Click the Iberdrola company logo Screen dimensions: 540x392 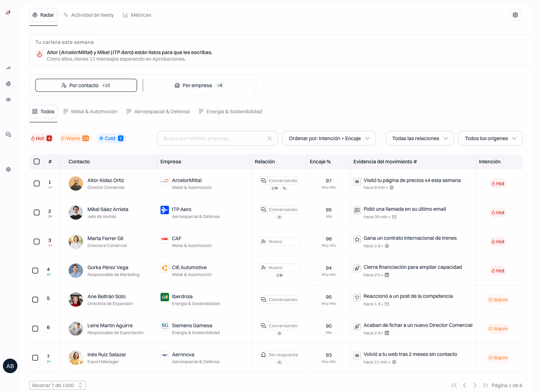pos(164,297)
